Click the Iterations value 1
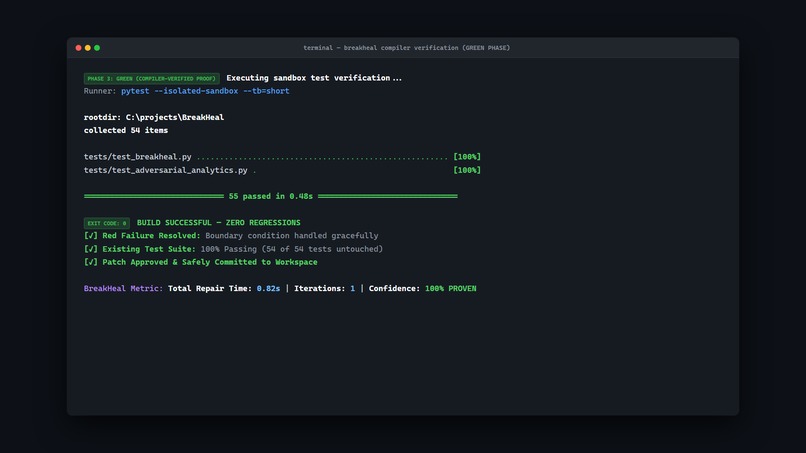Image resolution: width=806 pixels, height=453 pixels. (x=353, y=288)
